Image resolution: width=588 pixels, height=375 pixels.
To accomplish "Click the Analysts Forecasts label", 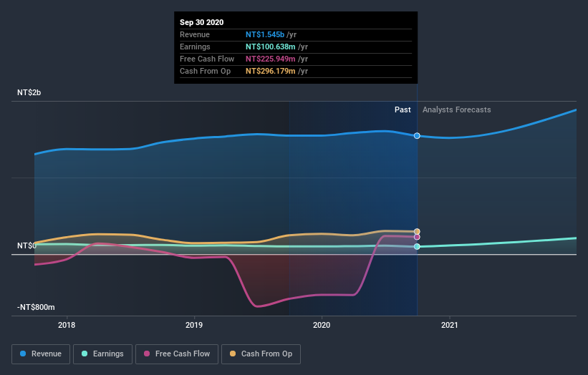I will [457, 109].
